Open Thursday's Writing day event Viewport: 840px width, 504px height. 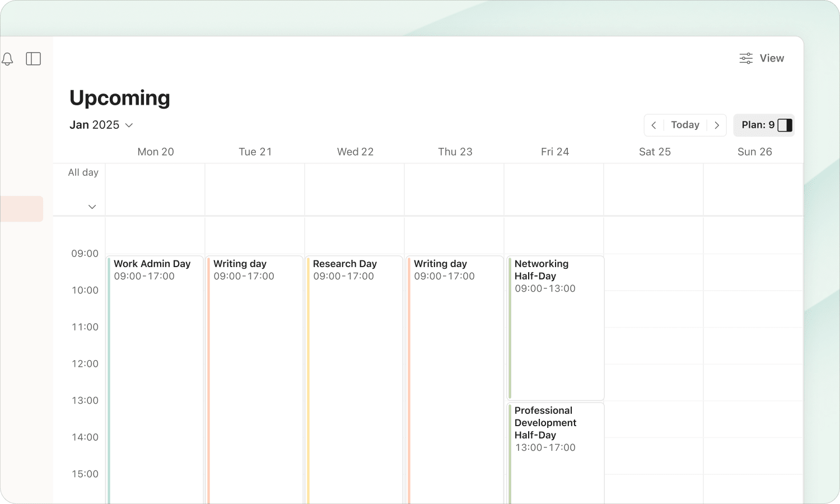[x=455, y=380]
